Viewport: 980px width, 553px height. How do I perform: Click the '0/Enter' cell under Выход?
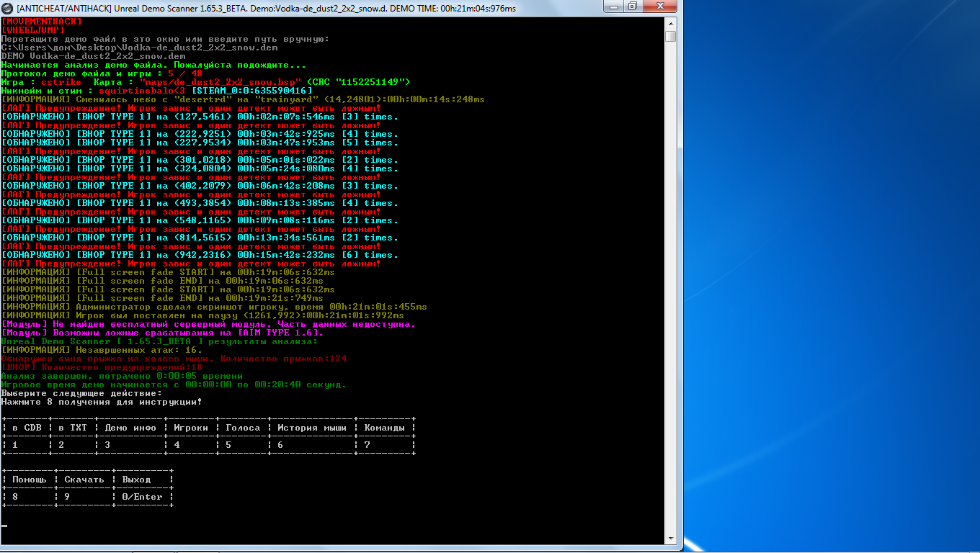143,497
